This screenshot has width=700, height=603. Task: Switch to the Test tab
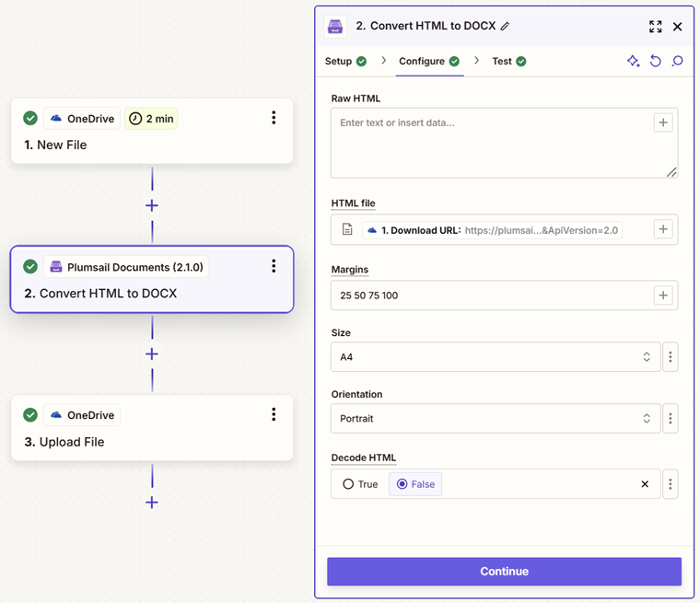(x=509, y=61)
